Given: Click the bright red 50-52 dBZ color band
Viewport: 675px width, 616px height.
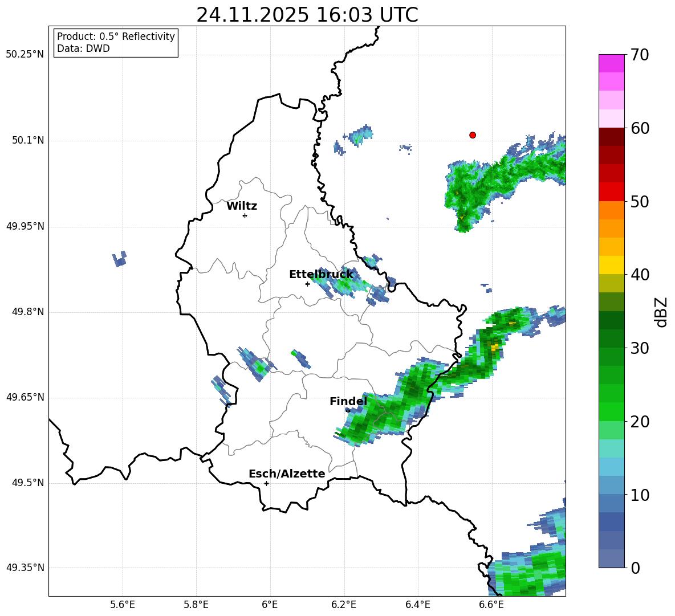Looking at the screenshot, I should [612, 192].
